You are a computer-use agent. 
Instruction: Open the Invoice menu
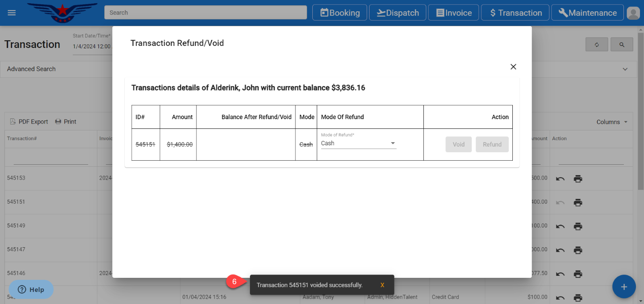coord(454,13)
